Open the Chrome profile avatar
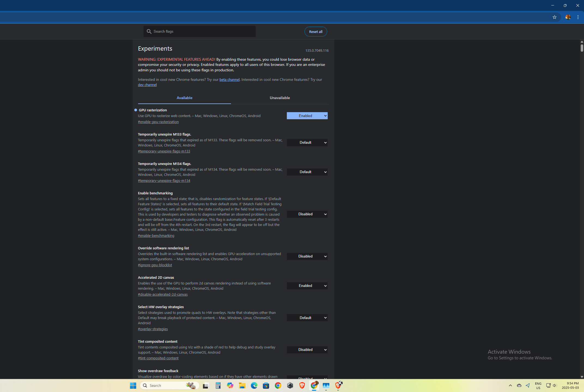 [x=568, y=17]
